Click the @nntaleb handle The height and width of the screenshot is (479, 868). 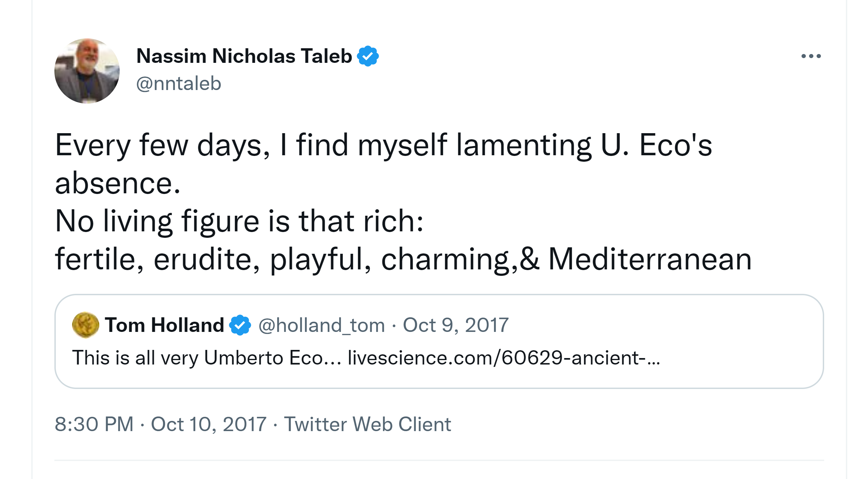point(178,84)
